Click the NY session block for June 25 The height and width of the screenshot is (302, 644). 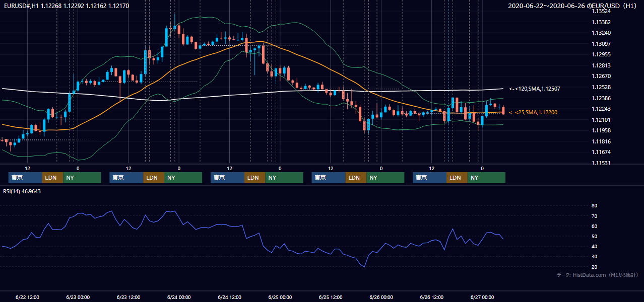tap(385, 178)
